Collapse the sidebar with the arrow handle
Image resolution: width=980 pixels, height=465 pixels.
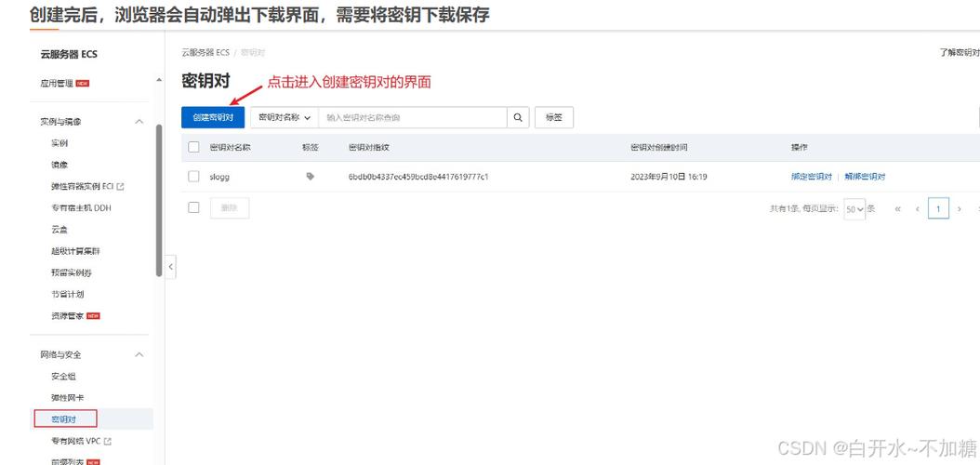pyautogui.click(x=171, y=267)
